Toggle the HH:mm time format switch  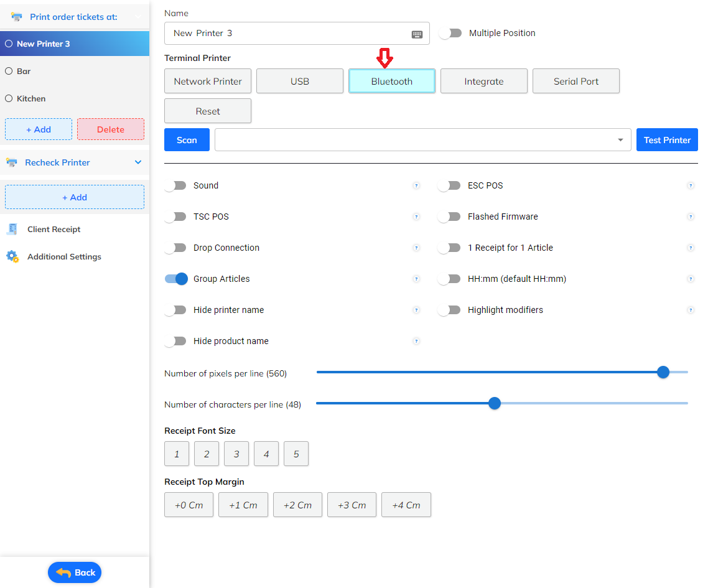click(x=449, y=279)
